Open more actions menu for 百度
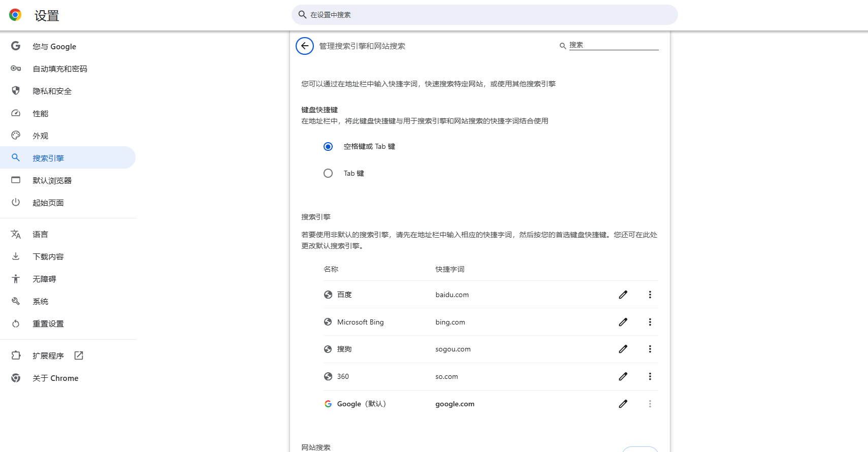This screenshot has width=868, height=452. pos(650,295)
